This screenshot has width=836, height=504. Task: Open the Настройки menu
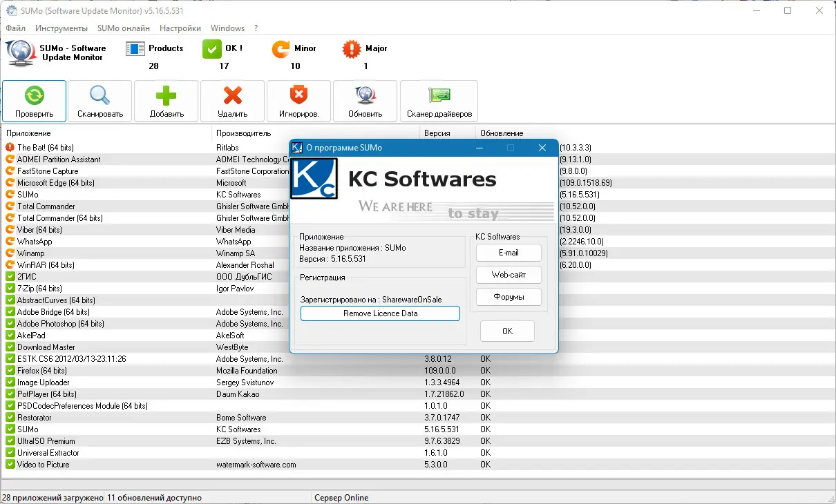(180, 28)
